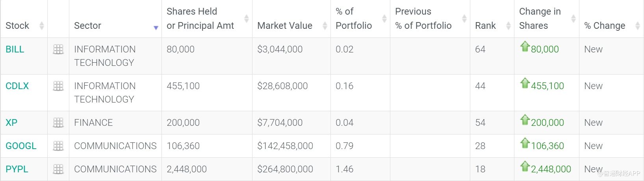
Task: Open the GOOGL stock link
Action: coord(21,146)
